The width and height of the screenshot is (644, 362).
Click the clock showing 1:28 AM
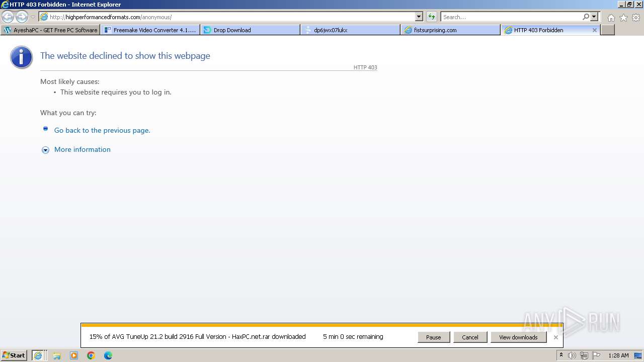tap(618, 355)
